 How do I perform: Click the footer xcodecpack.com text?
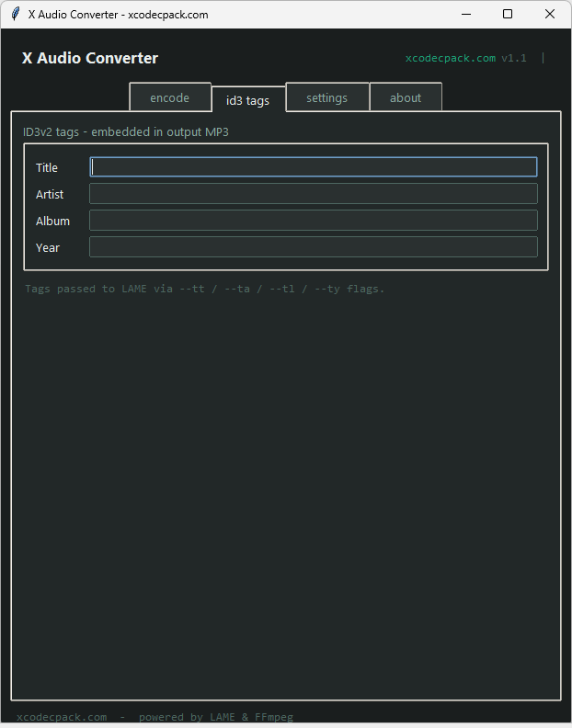coord(62,717)
